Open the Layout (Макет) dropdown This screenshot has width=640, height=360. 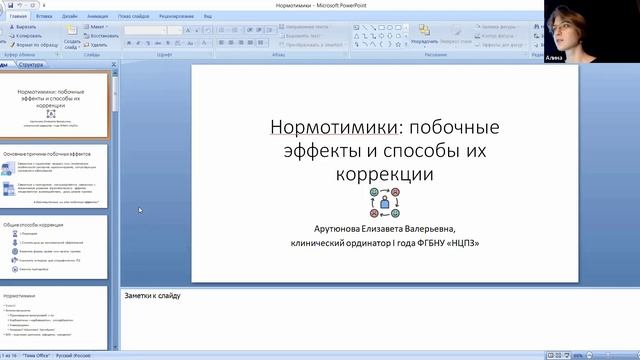click(x=96, y=27)
